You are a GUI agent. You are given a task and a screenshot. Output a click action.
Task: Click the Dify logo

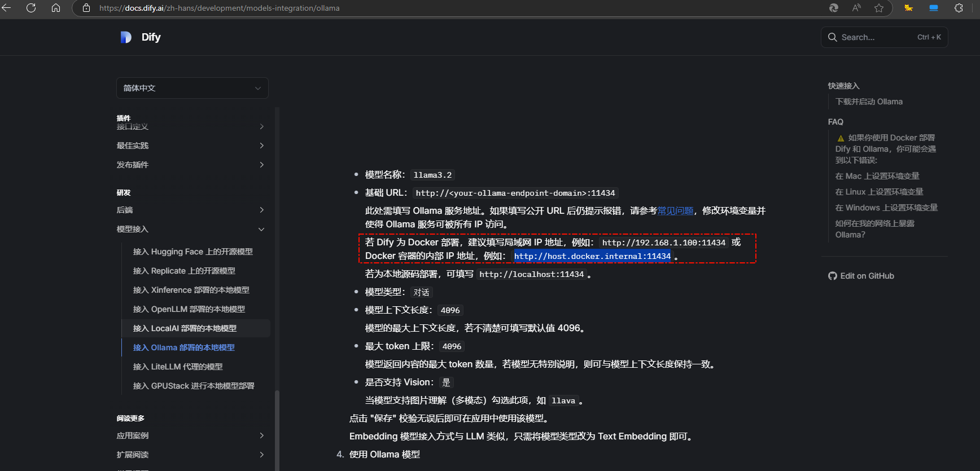click(126, 37)
